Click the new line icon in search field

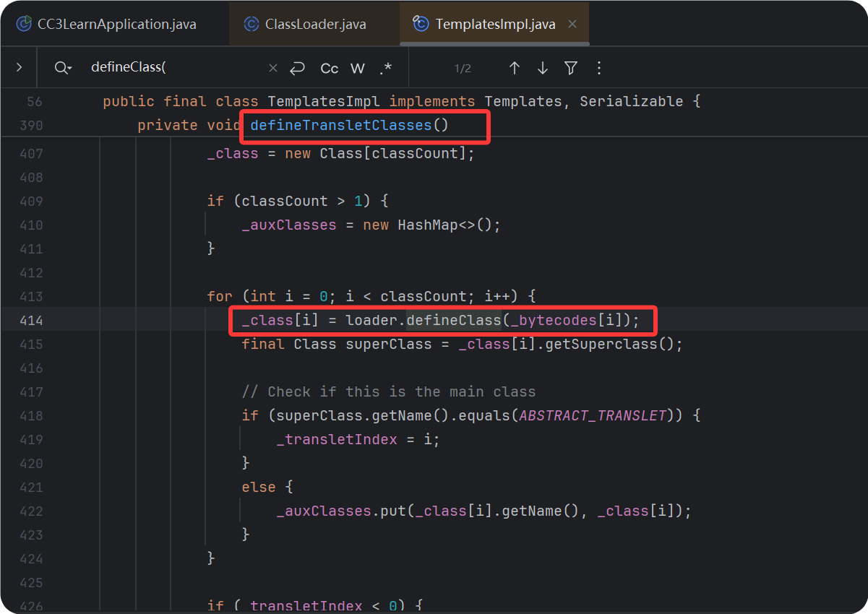pyautogui.click(x=297, y=68)
